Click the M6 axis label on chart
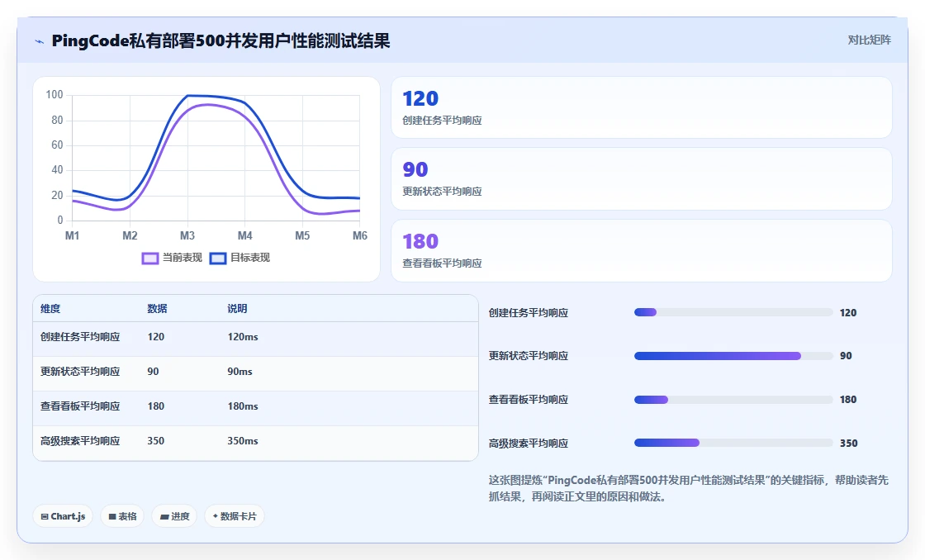 360,236
